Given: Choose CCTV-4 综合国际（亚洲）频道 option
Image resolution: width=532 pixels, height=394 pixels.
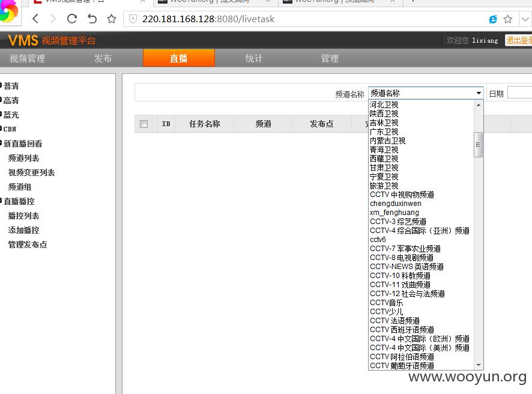Looking at the screenshot, I should (x=421, y=231).
